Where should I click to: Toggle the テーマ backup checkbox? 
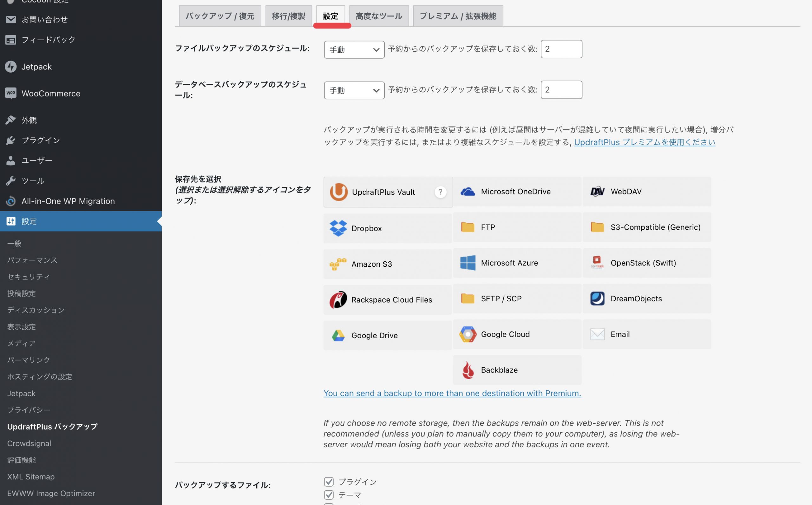[329, 495]
